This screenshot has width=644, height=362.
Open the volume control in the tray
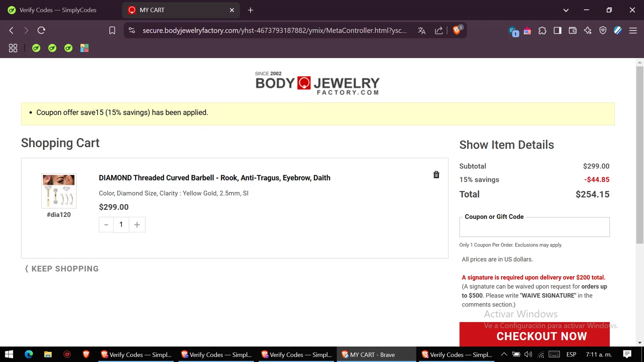click(529, 354)
